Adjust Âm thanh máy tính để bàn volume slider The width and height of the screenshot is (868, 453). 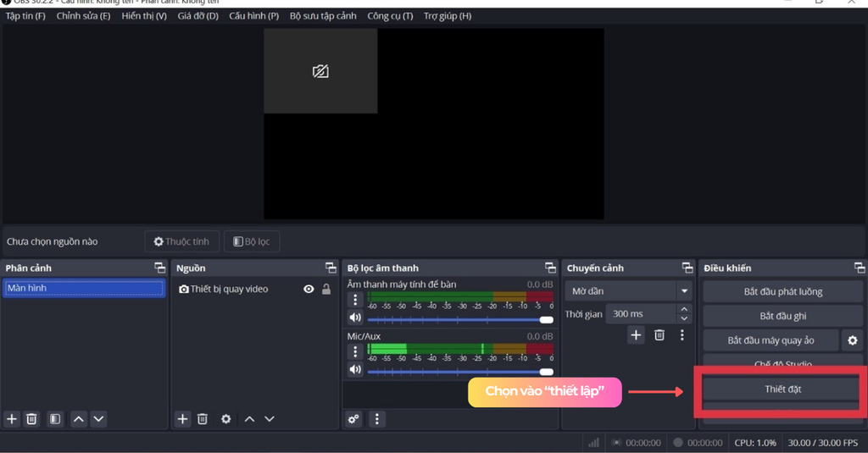[460, 320]
